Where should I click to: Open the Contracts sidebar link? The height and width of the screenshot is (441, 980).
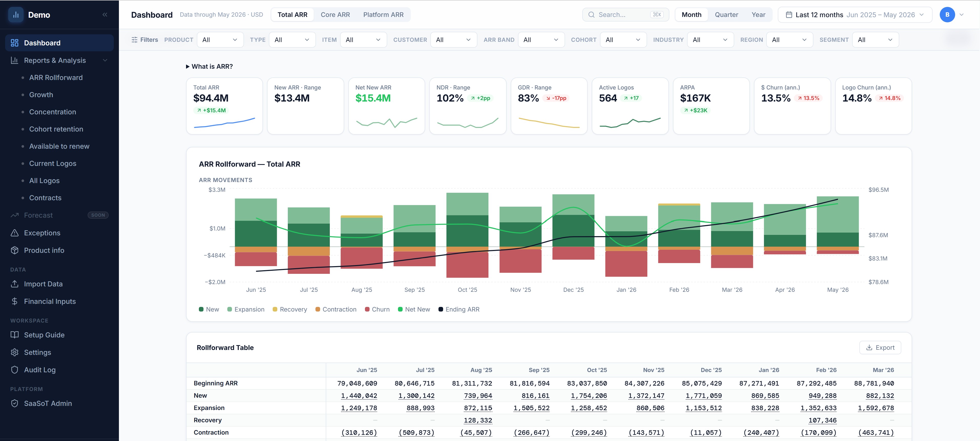coord(45,198)
